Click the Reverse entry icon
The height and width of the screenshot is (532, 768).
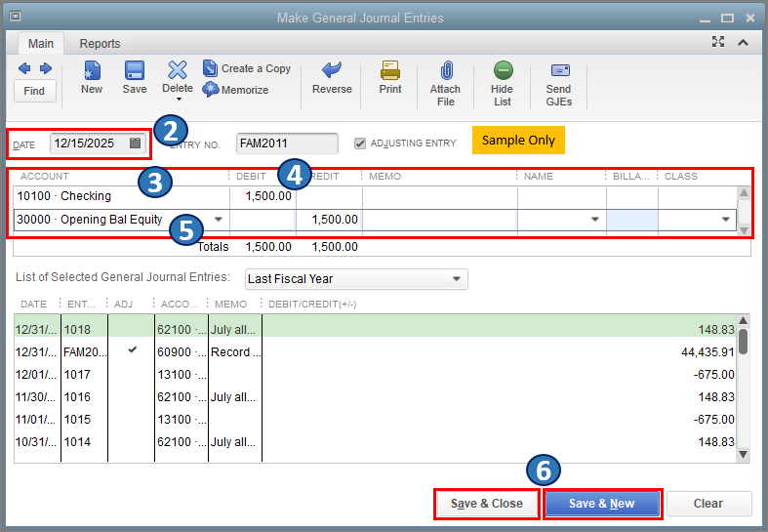tap(332, 77)
